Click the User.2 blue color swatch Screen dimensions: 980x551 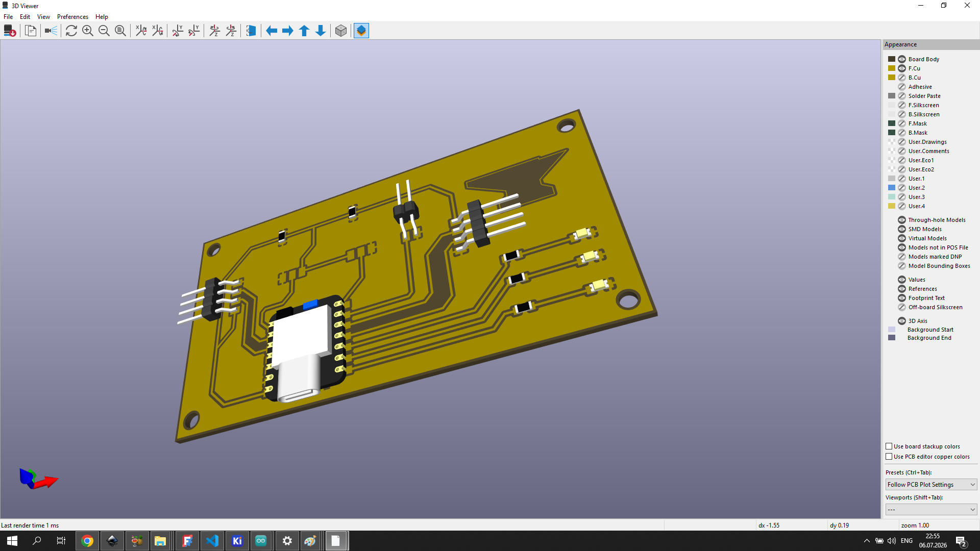pos(892,188)
